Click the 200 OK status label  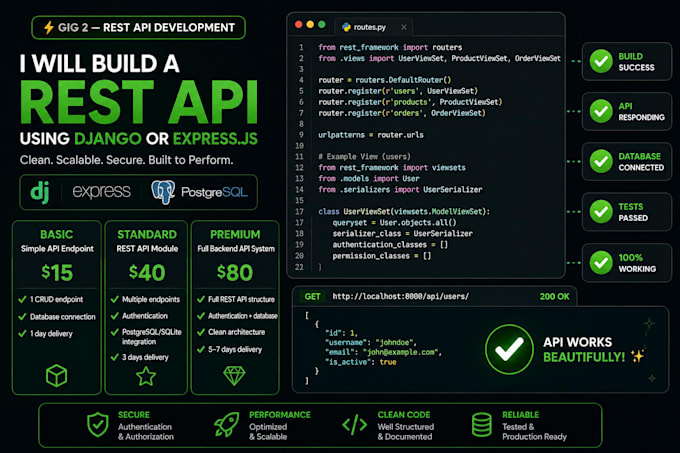pos(554,297)
